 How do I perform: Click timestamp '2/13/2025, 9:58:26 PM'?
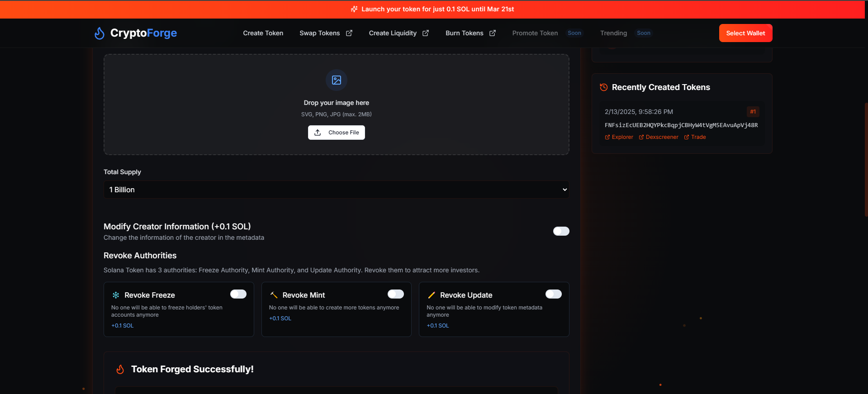coord(639,112)
